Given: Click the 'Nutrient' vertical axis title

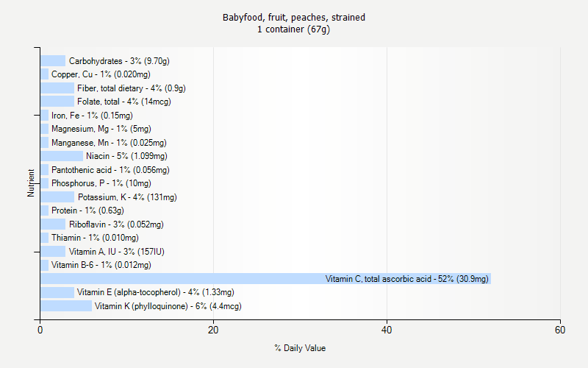Looking at the screenshot, I should click(31, 183).
